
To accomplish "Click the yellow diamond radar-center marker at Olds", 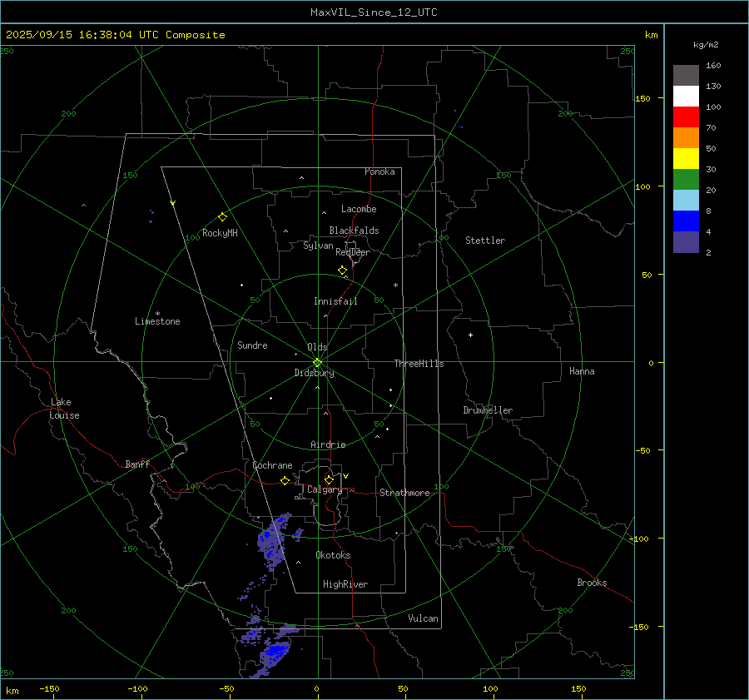I will [x=317, y=363].
